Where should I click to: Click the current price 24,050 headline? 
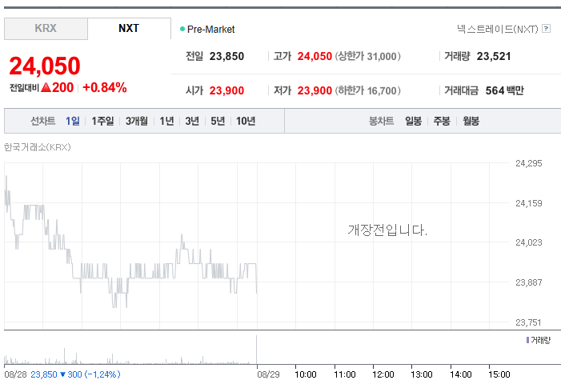45,66
